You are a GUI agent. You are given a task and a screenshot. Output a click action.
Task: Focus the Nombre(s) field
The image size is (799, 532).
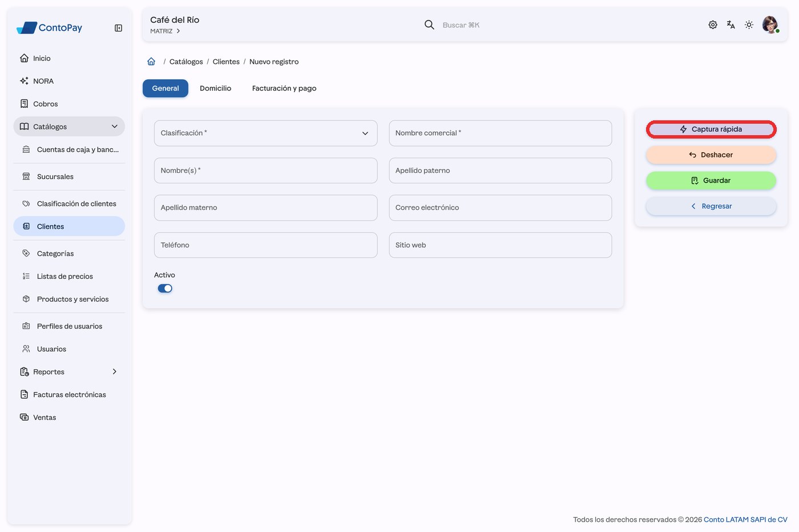[x=265, y=170]
